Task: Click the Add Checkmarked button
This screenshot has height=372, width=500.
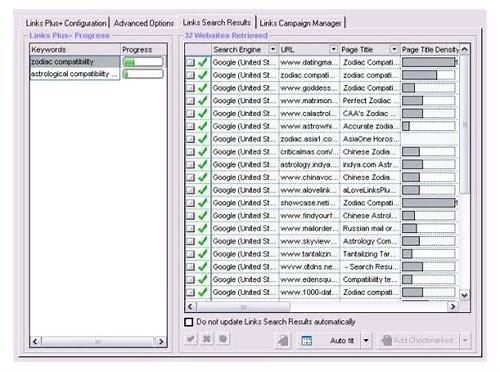Action: [418, 340]
